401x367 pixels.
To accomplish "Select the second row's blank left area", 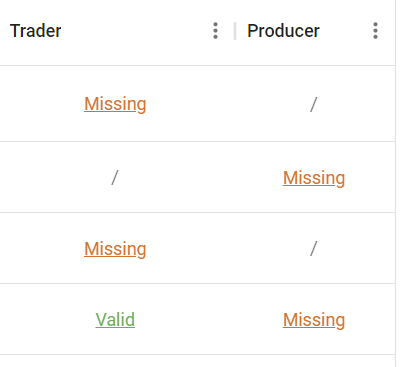I will coord(50,177).
